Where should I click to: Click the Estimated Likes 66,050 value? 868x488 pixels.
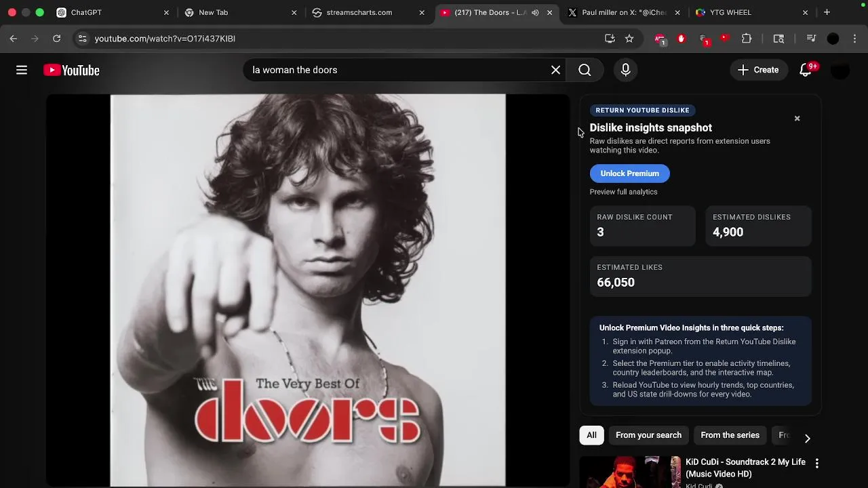(616, 283)
